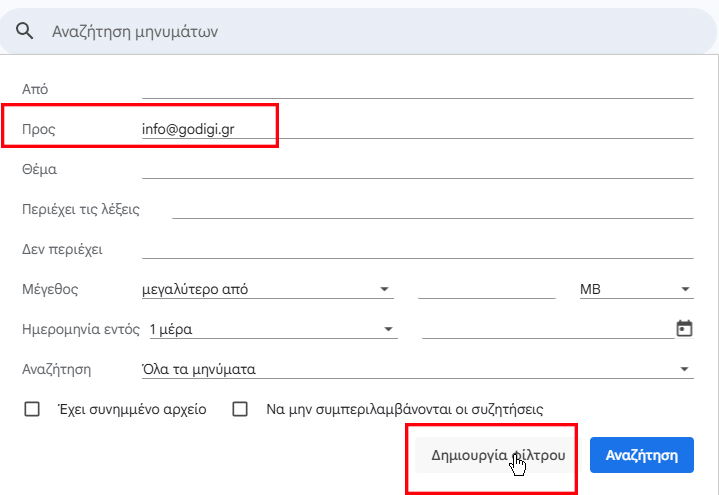Viewport: 719px width, 495px height.
Task: Open the '1 μέρα' date range dropdown
Action: 271,329
